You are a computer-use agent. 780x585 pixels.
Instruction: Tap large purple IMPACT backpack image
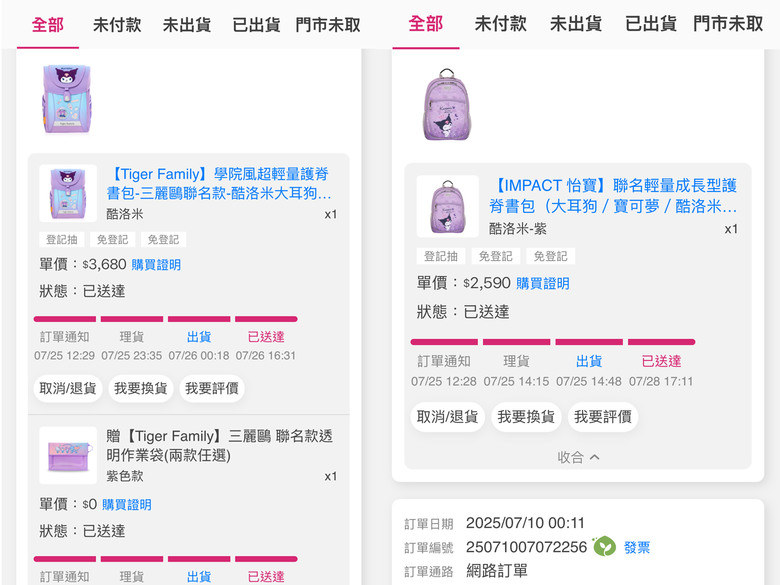coord(447,104)
